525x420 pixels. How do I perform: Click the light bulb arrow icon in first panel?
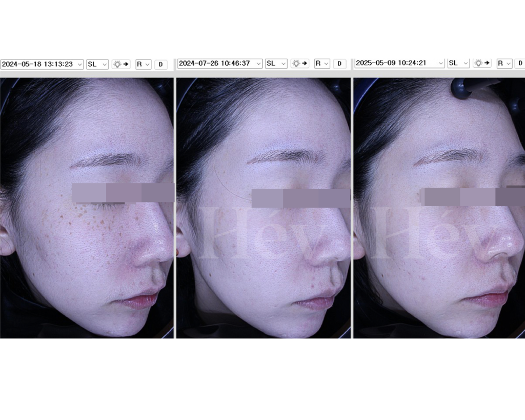pyautogui.click(x=121, y=64)
